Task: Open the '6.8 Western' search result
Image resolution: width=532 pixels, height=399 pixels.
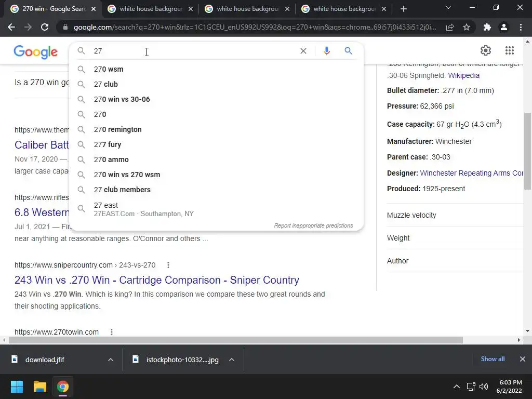Action: point(42,212)
